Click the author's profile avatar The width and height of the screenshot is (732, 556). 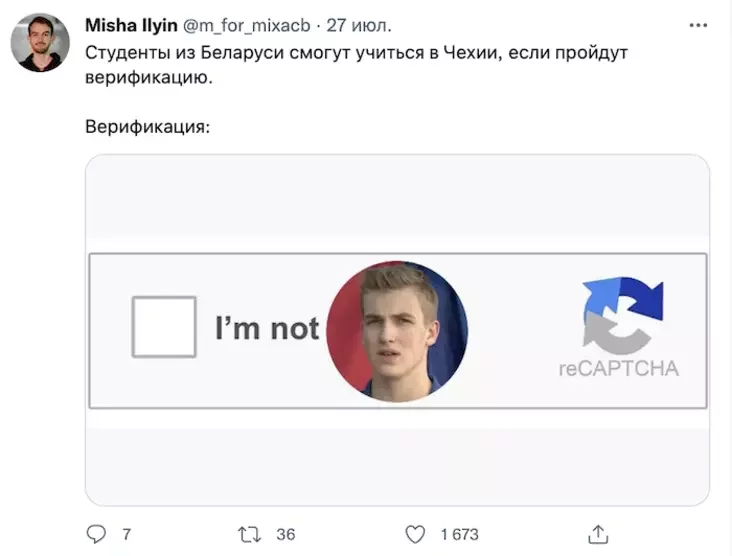coord(40,43)
